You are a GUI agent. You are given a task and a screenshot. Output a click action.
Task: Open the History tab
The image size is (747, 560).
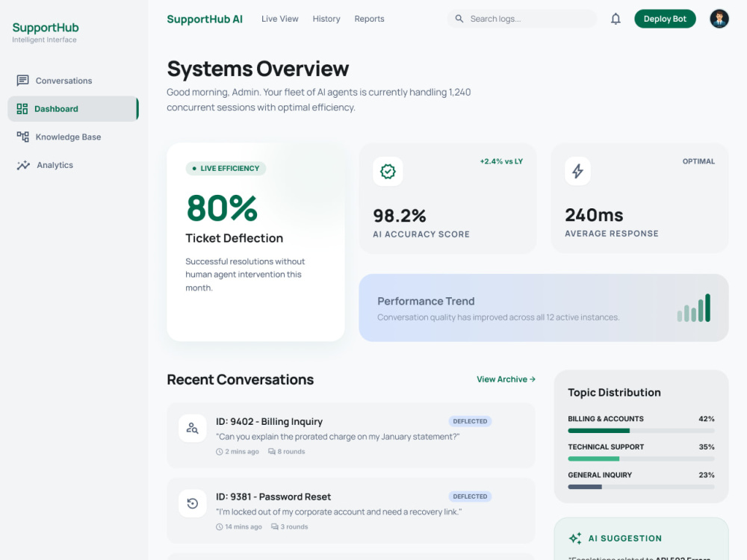pyautogui.click(x=326, y=19)
